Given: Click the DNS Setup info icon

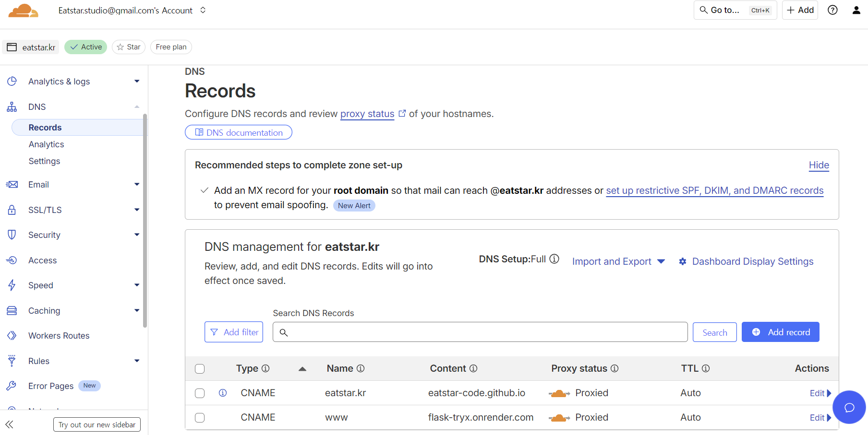Looking at the screenshot, I should pyautogui.click(x=554, y=259).
